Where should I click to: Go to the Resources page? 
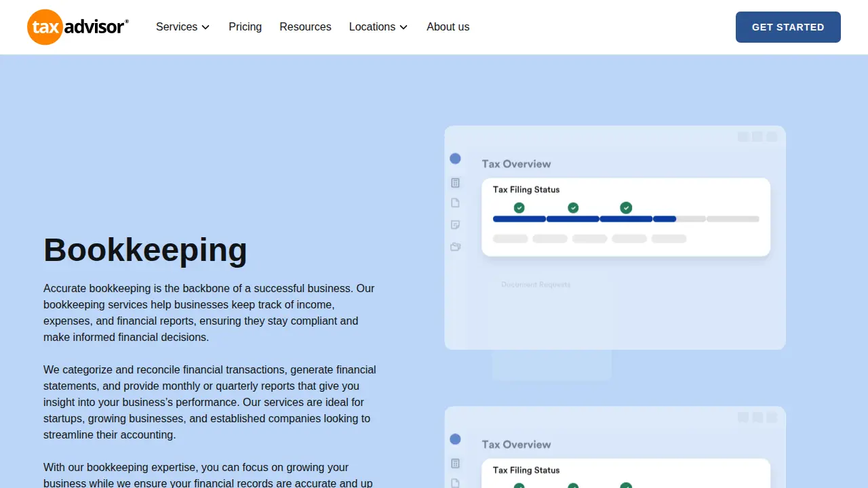[x=305, y=27]
